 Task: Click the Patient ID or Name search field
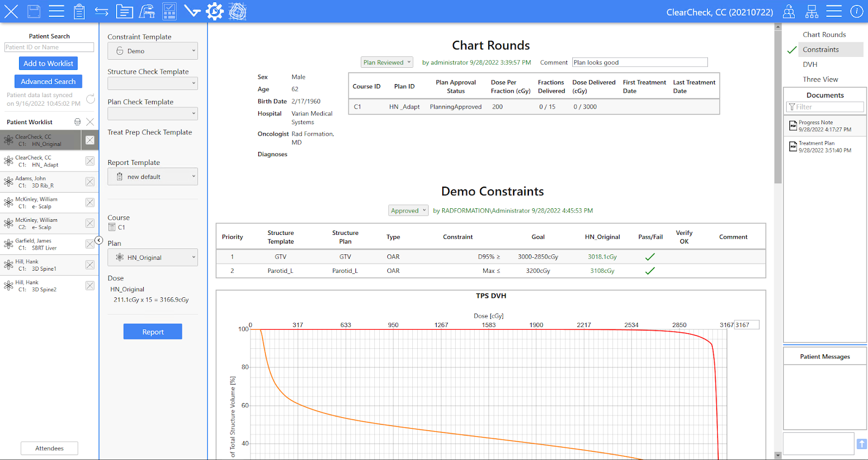click(49, 47)
